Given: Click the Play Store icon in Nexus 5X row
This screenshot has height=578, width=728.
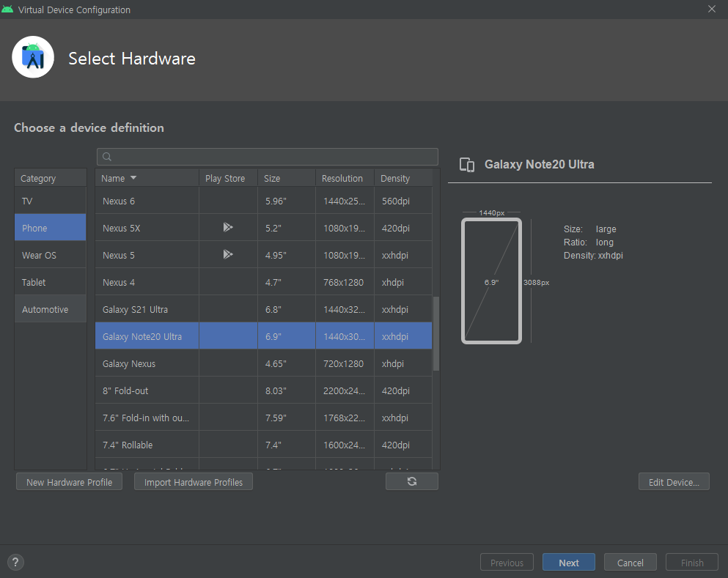Looking at the screenshot, I should point(227,227).
